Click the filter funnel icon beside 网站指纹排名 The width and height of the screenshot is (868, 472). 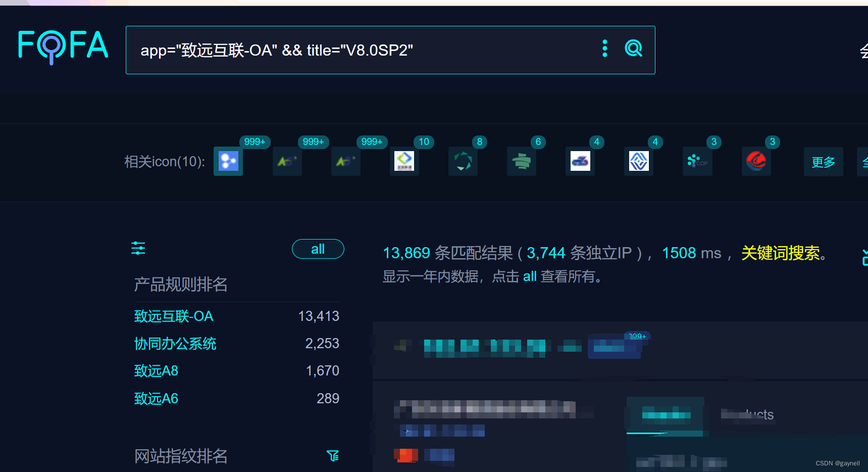click(x=333, y=456)
